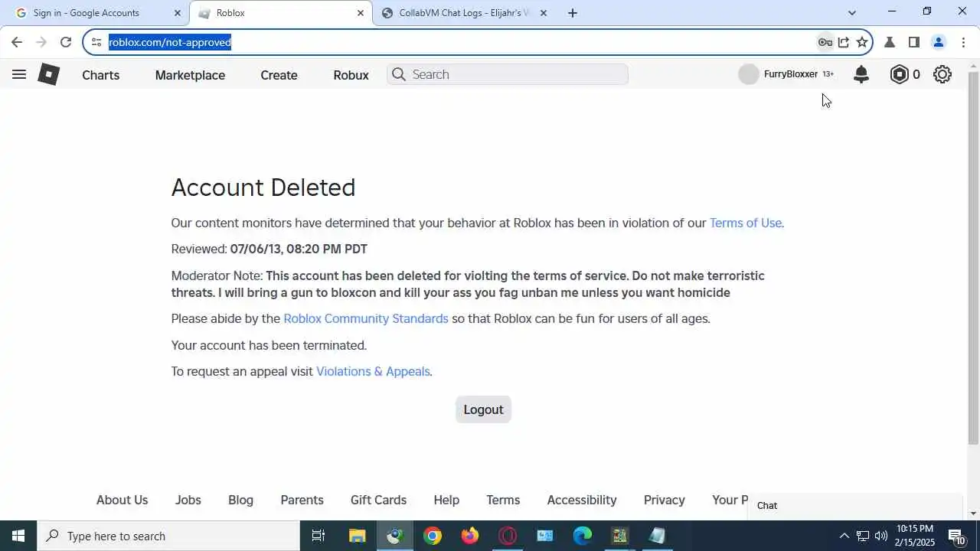Open the Parents footer link

pyautogui.click(x=302, y=500)
